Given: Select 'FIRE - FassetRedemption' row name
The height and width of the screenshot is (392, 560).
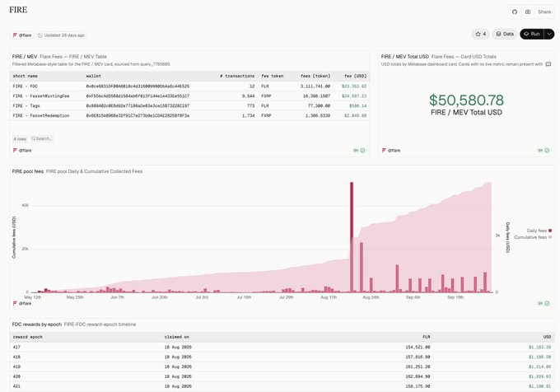Looking at the screenshot, I should (41, 115).
